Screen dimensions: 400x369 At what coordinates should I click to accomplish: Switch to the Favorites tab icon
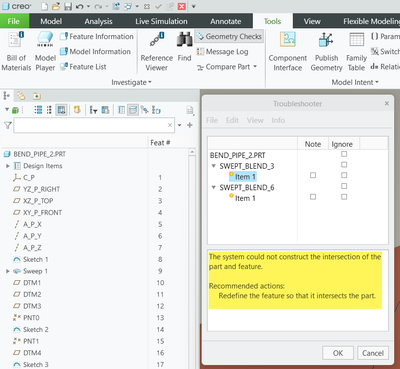[x=37, y=96]
